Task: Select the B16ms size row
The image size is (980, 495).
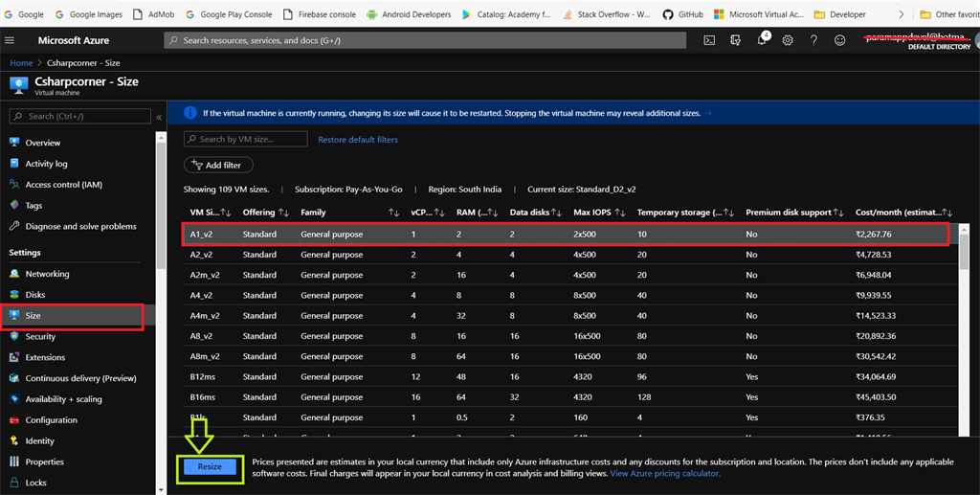Action: (x=570, y=397)
